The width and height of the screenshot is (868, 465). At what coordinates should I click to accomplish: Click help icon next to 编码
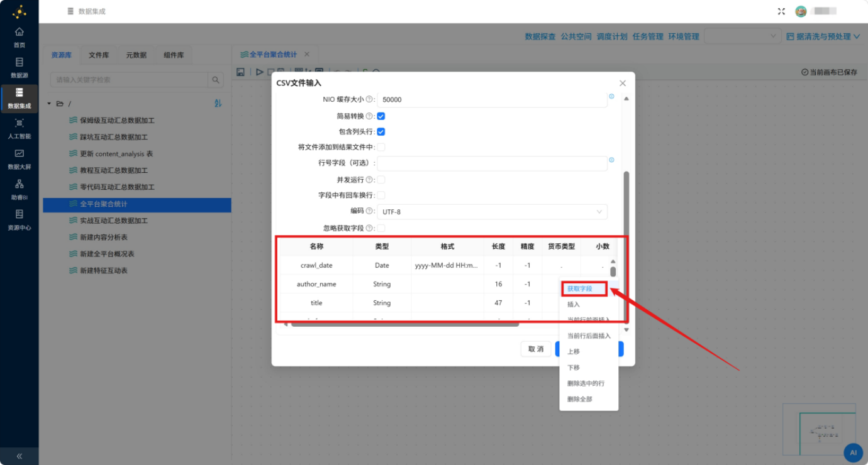pyautogui.click(x=370, y=211)
